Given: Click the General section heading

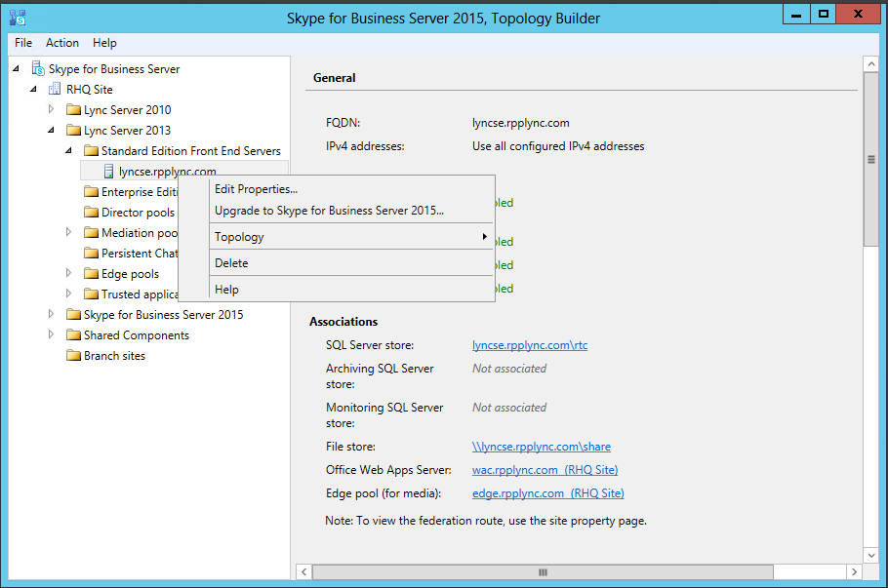Looking at the screenshot, I should click(x=334, y=78).
